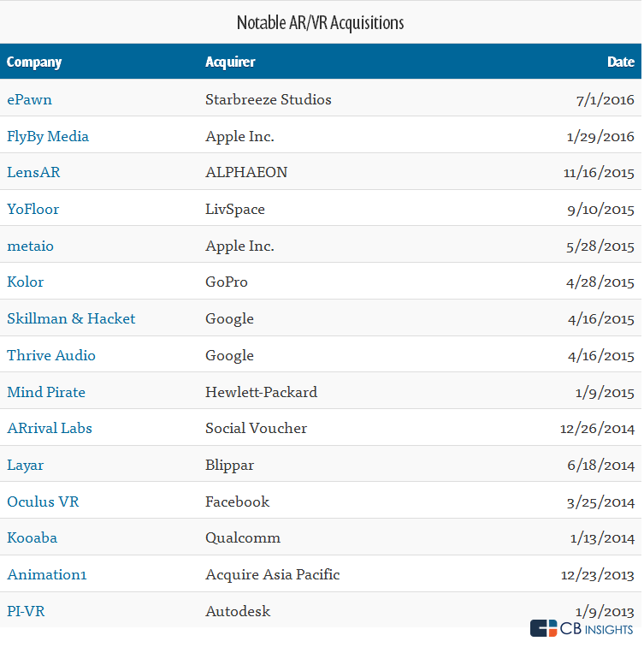Viewport: 644px width, 653px height.
Task: Click the ARrival Labs link
Action: (50, 428)
